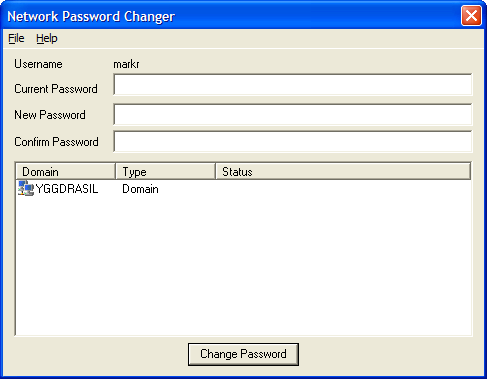This screenshot has height=379, width=487.
Task: Open the Help menu
Action: (x=47, y=38)
